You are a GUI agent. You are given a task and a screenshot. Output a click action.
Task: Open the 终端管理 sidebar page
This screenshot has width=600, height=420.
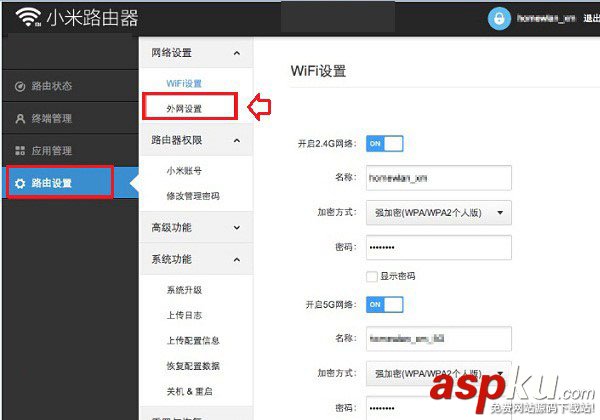[x=70, y=118]
